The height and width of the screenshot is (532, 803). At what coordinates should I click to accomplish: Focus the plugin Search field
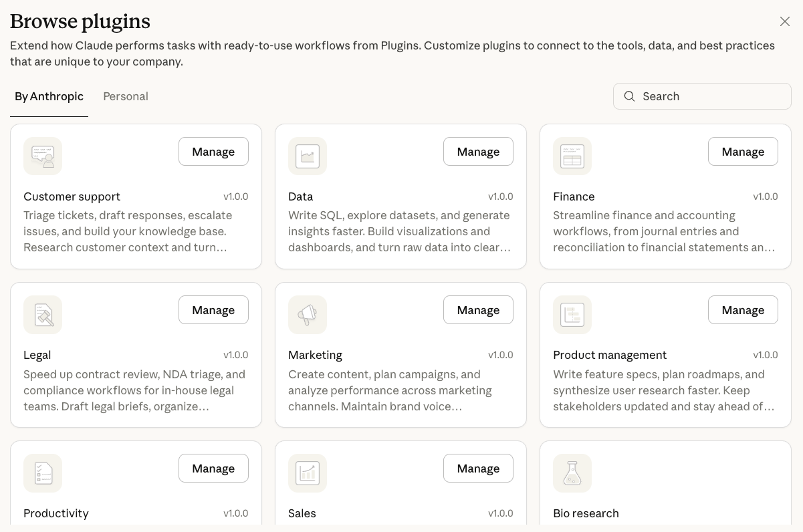click(702, 96)
